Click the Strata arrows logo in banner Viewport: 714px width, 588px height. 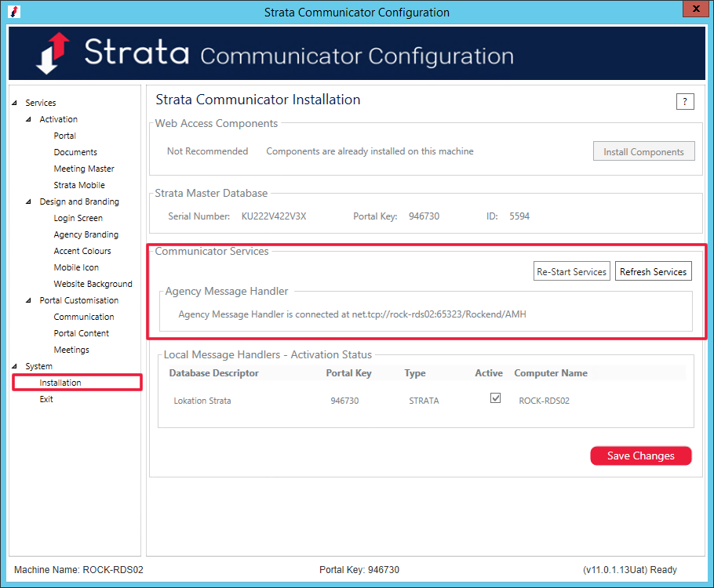53,53
